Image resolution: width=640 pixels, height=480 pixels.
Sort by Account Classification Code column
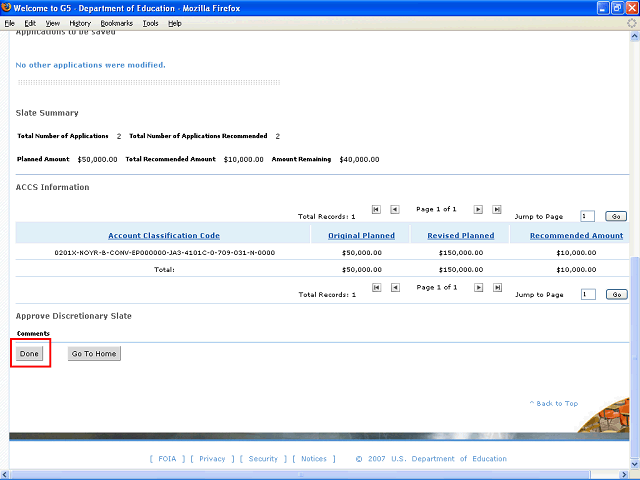pyautogui.click(x=164, y=235)
